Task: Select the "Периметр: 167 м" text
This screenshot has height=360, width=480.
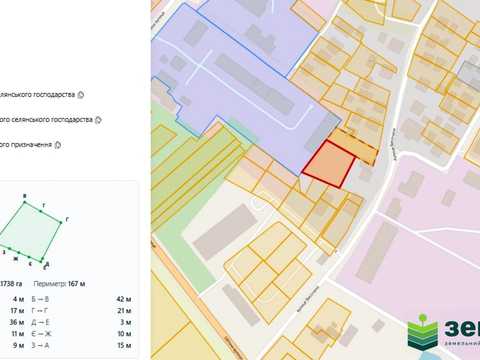Action: 59,284
